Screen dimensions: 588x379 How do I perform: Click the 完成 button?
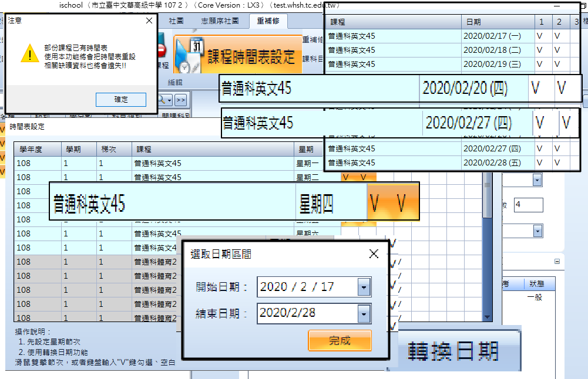[340, 340]
